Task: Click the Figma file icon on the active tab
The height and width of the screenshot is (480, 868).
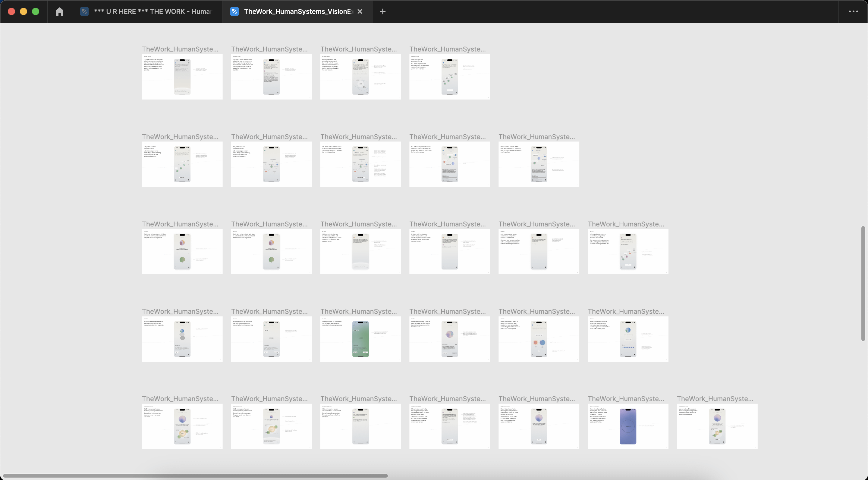Action: pos(234,11)
